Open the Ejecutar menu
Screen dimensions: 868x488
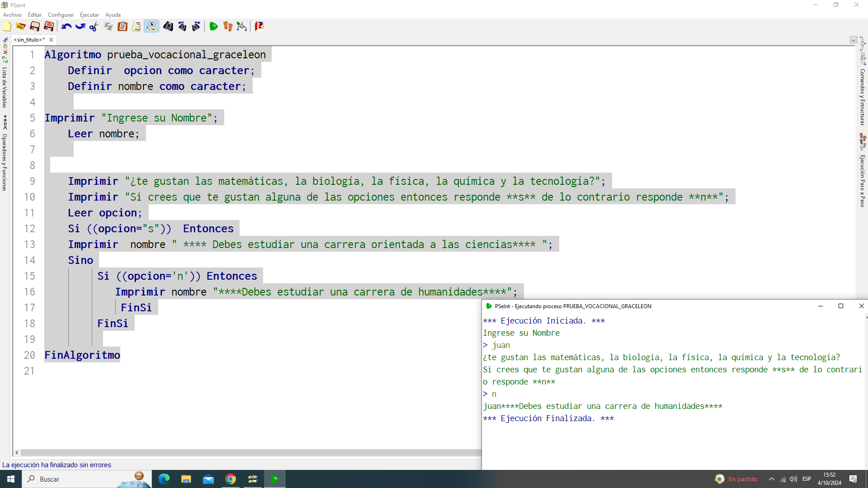(x=89, y=15)
